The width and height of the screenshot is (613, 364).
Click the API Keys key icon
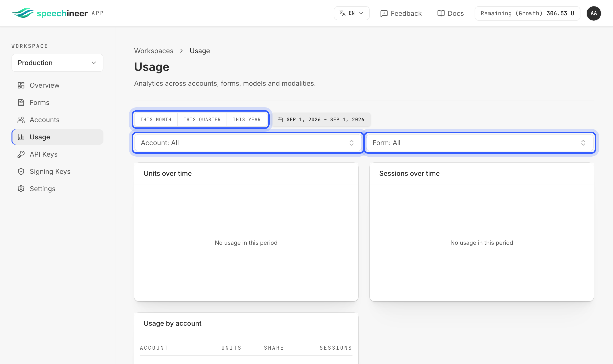click(x=21, y=154)
